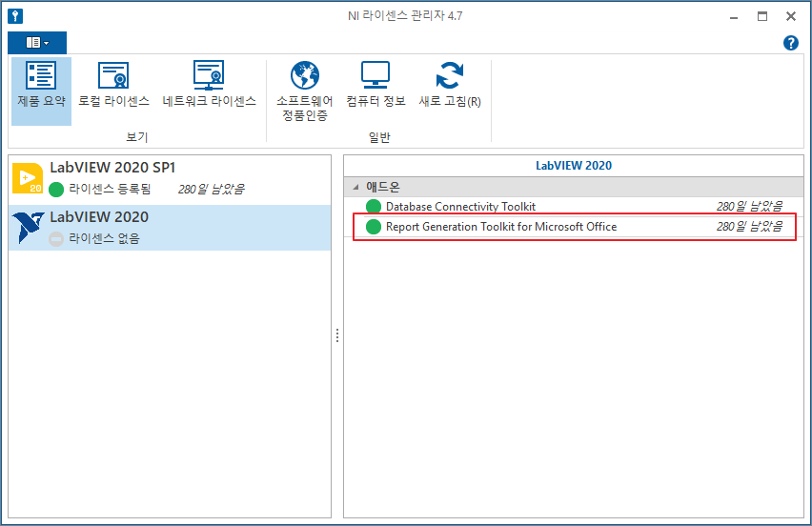This screenshot has width=812, height=526.
Task: Open the 네트워크 라이센스 view
Action: 209,85
